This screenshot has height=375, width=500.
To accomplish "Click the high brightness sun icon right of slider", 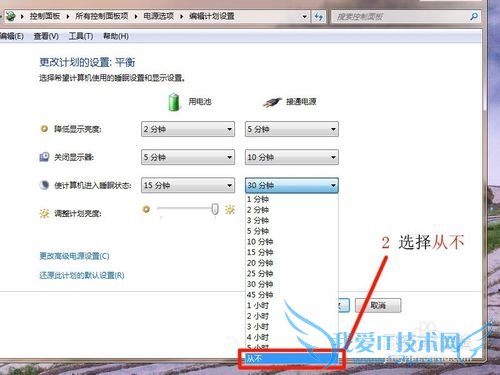I will pyautogui.click(x=230, y=209).
